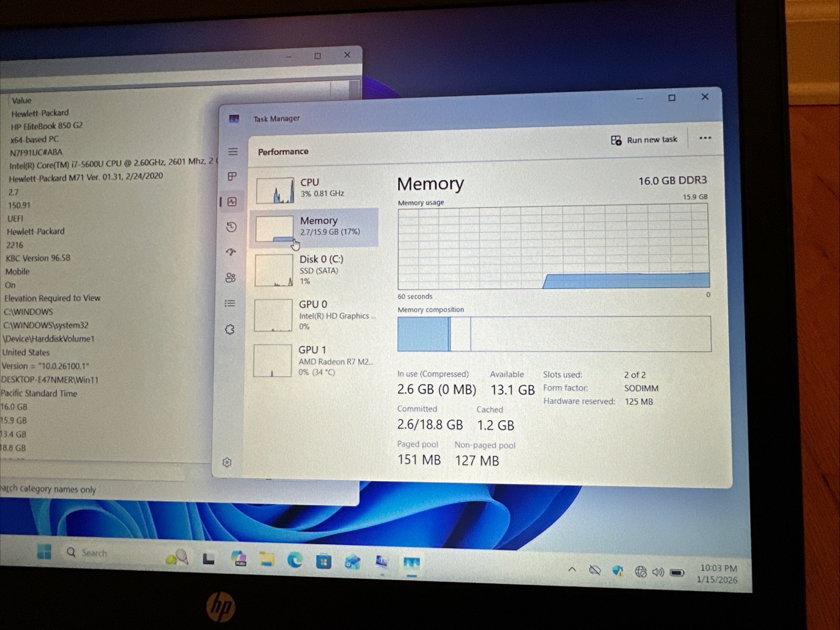
Task: Click the Disk 0 mini graph thumbnail
Action: [x=274, y=271]
